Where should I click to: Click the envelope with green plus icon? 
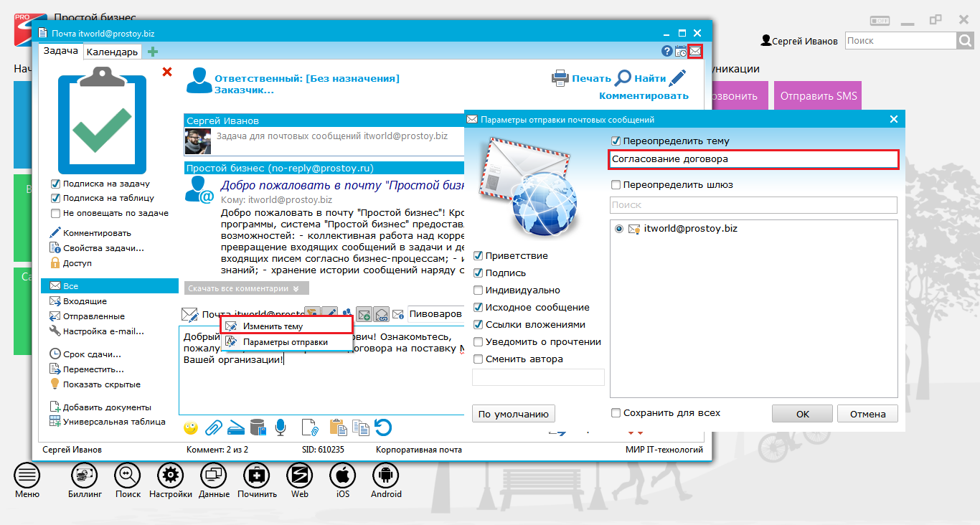point(364,314)
